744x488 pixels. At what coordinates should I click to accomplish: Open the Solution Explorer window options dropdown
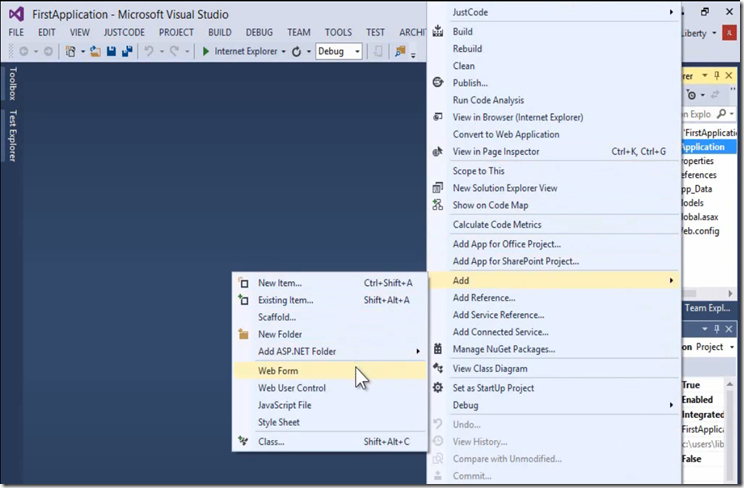pos(705,75)
